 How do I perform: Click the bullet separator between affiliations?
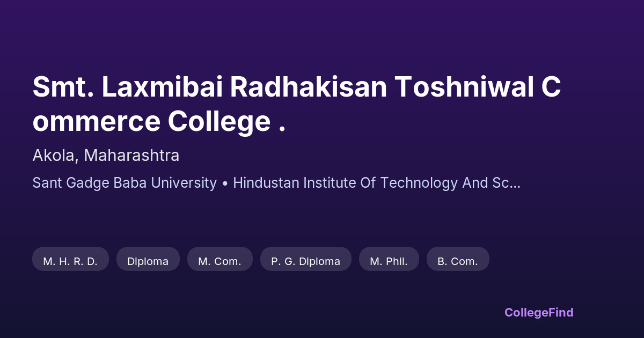tap(225, 183)
